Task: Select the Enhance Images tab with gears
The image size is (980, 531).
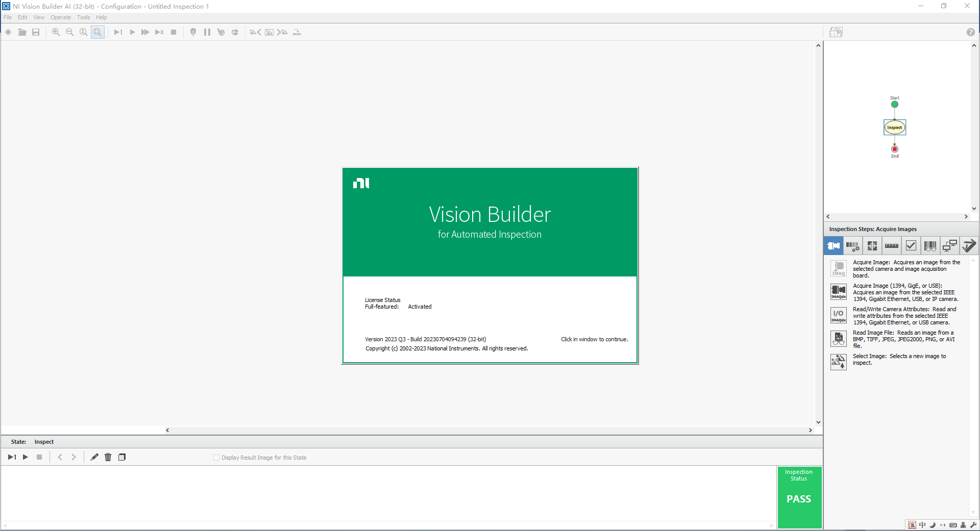Action: pyautogui.click(x=853, y=246)
